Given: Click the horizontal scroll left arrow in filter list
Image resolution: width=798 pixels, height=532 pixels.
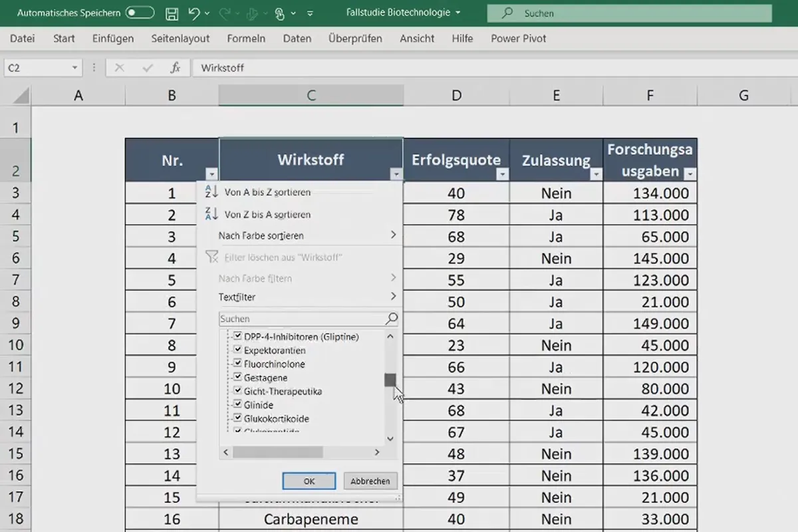Looking at the screenshot, I should 226,452.
